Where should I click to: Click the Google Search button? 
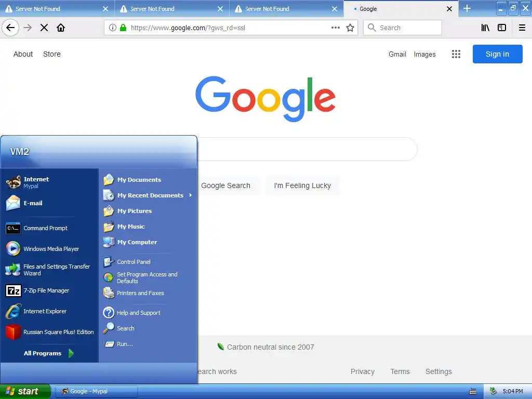(x=225, y=185)
